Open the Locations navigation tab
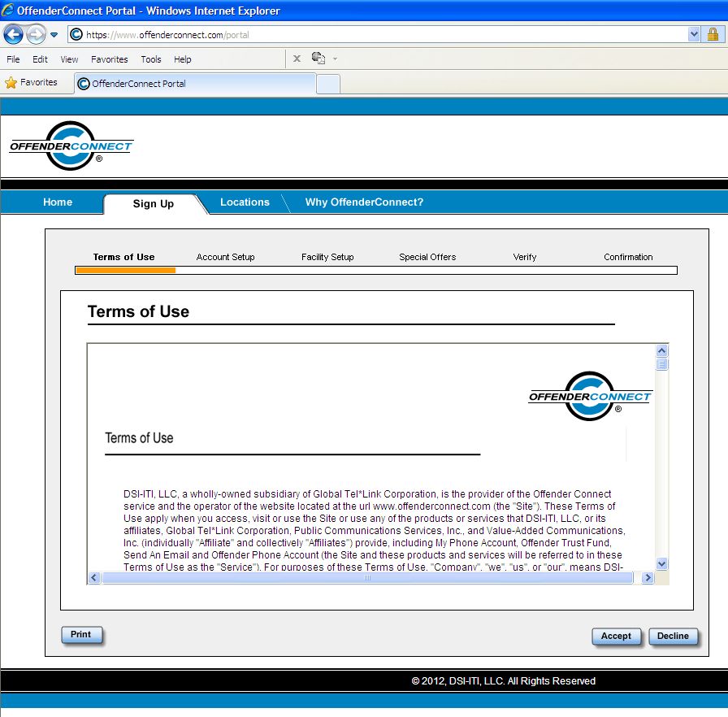 point(245,202)
